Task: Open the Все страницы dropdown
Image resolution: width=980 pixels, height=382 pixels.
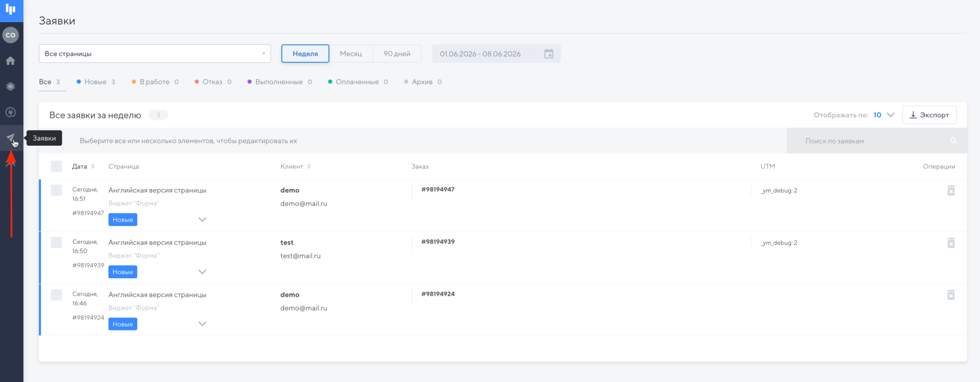Action: click(155, 54)
